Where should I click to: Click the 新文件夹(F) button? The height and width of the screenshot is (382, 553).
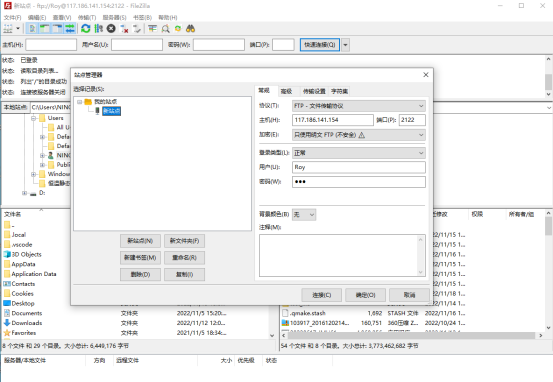point(184,241)
